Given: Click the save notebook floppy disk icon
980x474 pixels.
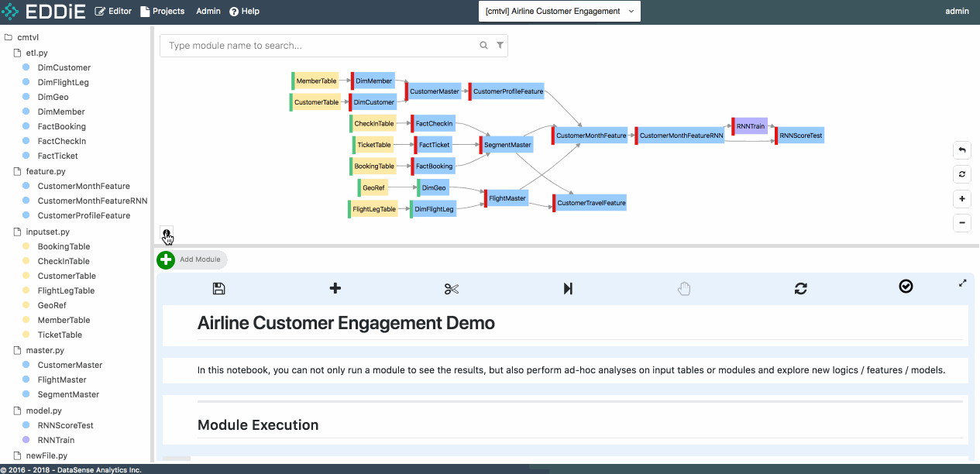Looking at the screenshot, I should click(218, 289).
